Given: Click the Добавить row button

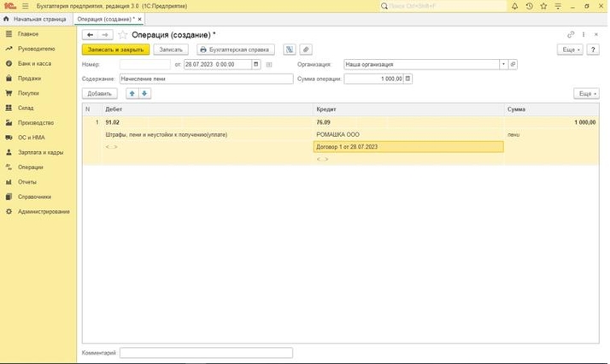Looking at the screenshot, I should click(99, 93).
